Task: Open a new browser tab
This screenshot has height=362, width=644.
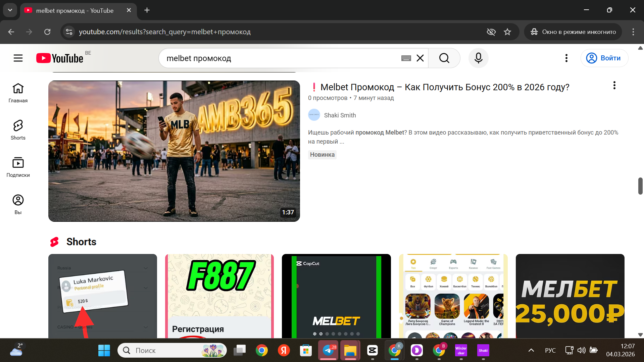Action: [x=147, y=10]
